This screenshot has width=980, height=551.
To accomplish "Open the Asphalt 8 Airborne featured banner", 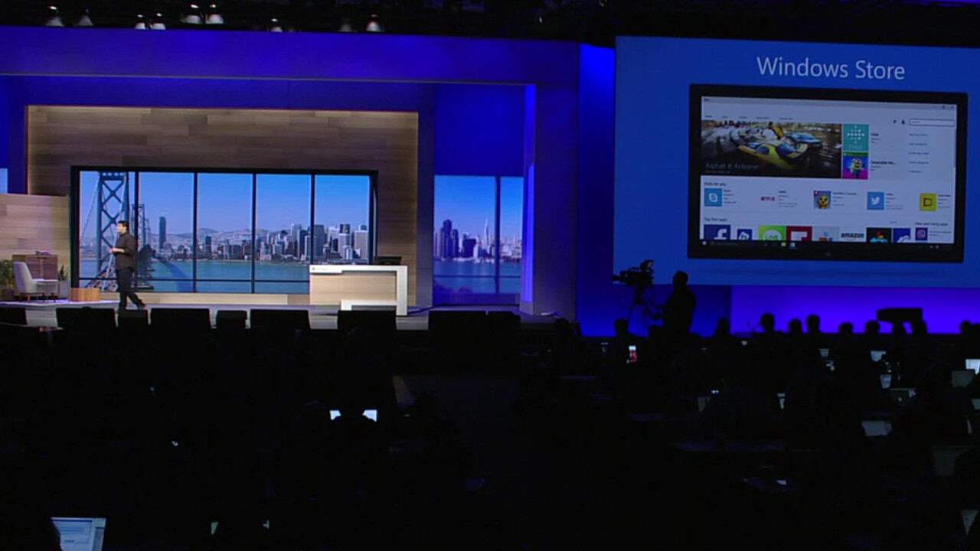I will tap(771, 148).
